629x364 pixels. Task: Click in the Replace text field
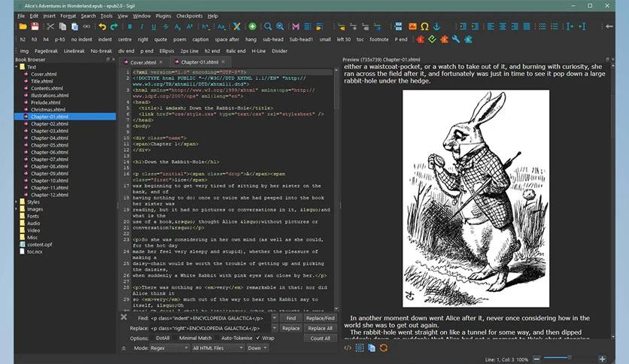pyautogui.click(x=210, y=328)
